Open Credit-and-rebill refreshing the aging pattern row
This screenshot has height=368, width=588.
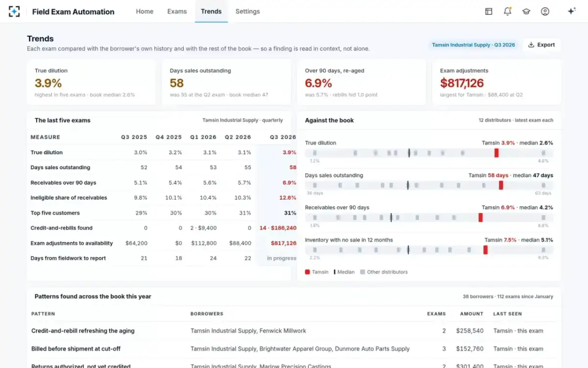[x=294, y=331]
